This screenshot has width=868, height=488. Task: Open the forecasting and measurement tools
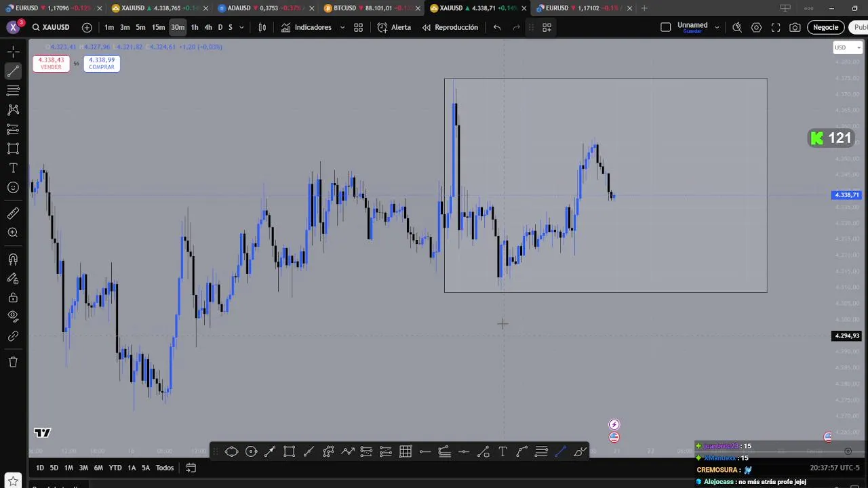(x=13, y=129)
